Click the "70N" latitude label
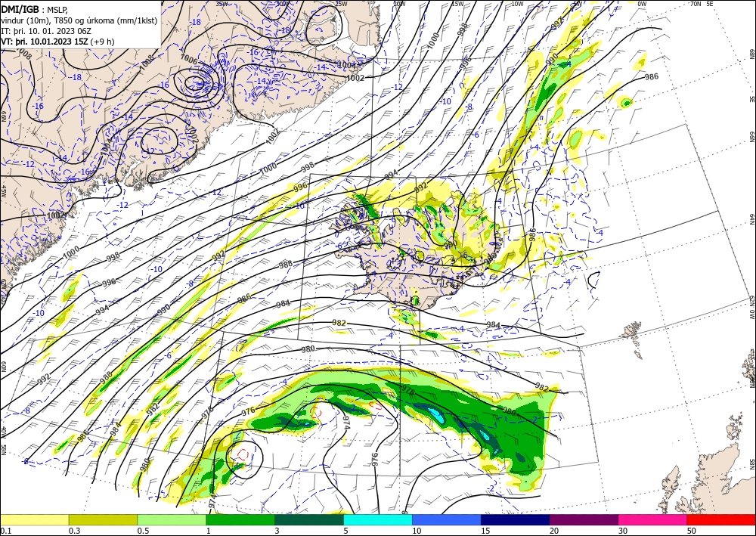Image resolution: width=756 pixels, height=536 pixels. 696,4
